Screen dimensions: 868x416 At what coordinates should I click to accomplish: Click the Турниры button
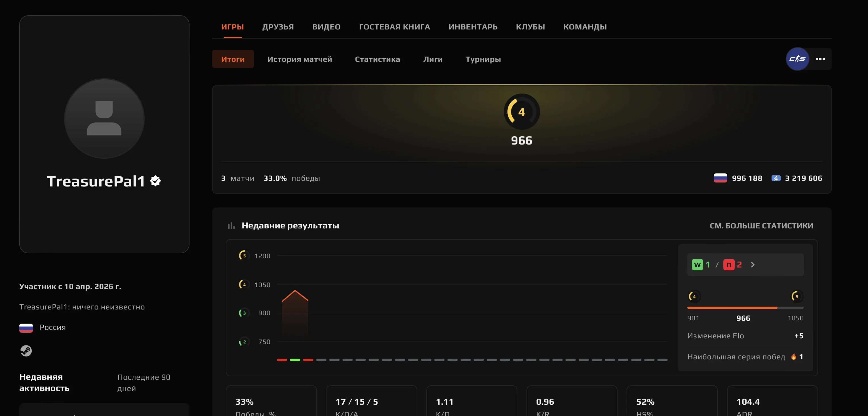point(483,59)
